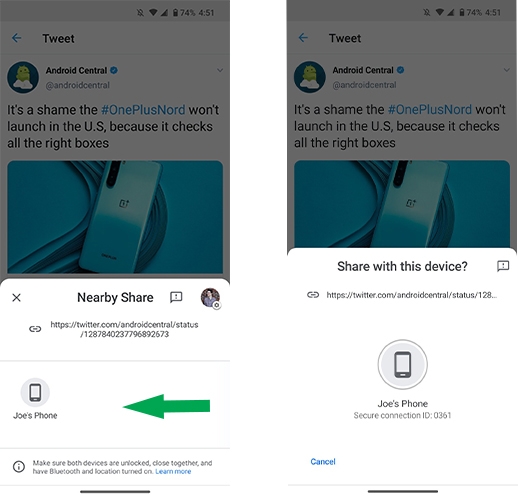This screenshot has width=518, height=499.
Task: Select Joe's Phone device in left panel
Action: 35,399
